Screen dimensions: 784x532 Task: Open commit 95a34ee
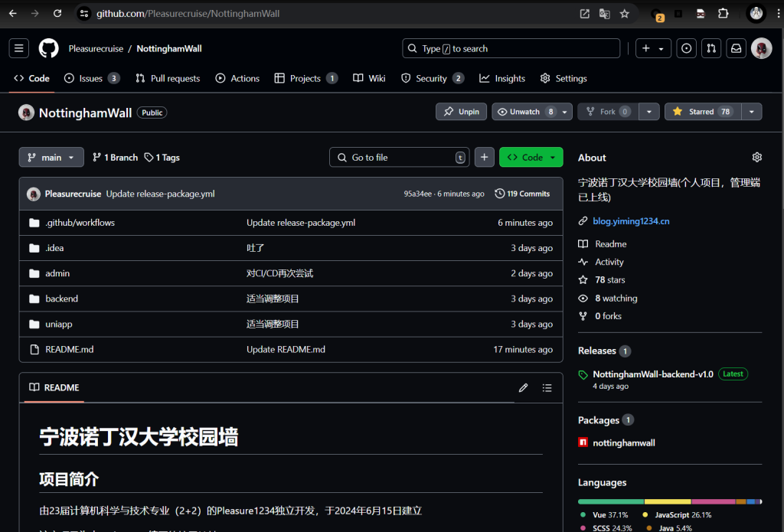point(417,194)
